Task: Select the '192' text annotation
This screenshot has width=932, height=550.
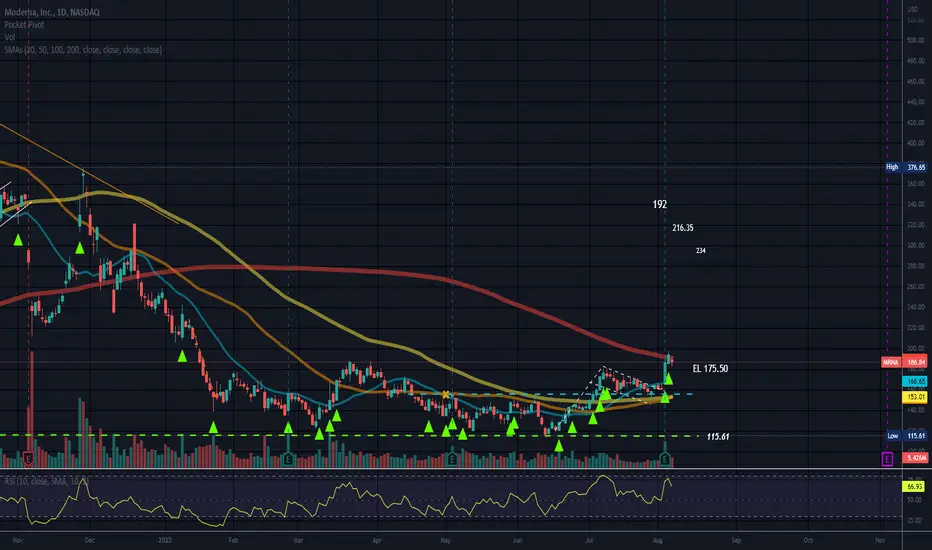Action: tap(660, 205)
